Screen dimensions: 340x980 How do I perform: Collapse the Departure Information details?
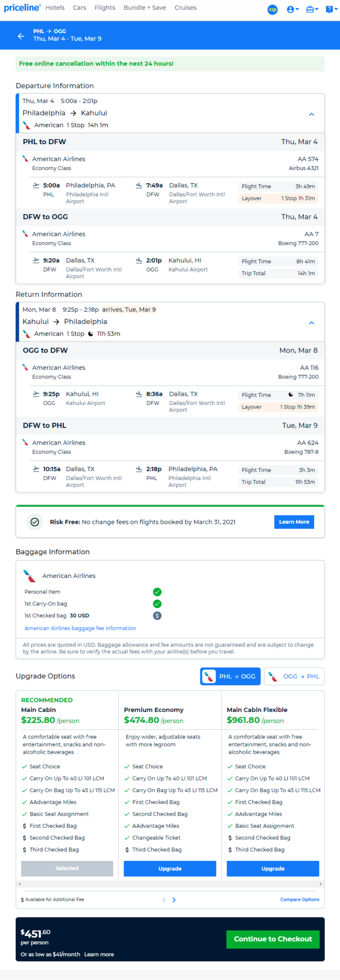coord(312,114)
